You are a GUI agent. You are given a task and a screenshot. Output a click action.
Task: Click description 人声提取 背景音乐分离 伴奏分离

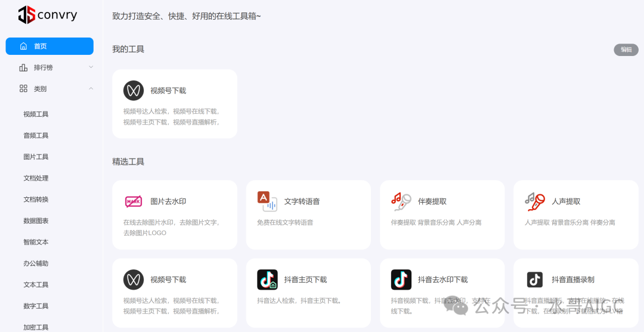(570, 222)
